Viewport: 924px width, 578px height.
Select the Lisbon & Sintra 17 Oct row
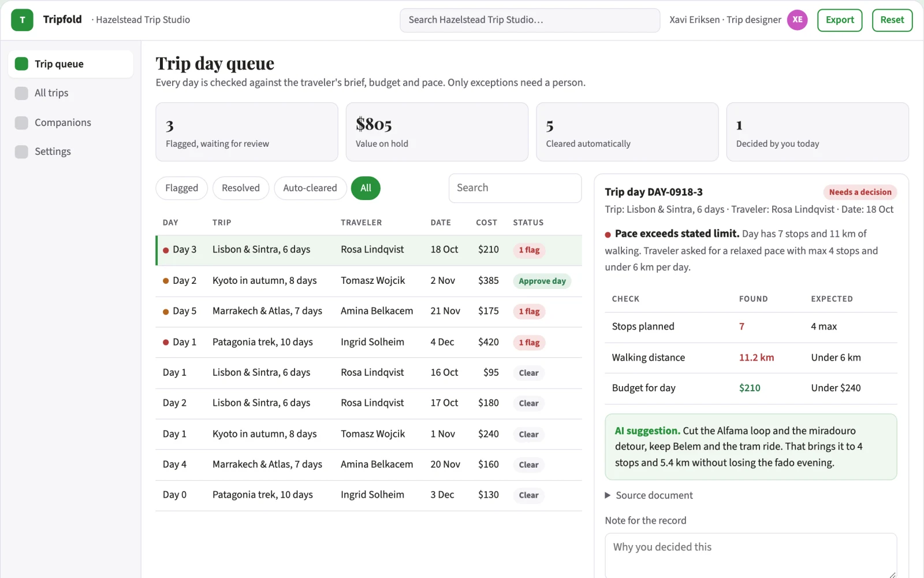(368, 403)
